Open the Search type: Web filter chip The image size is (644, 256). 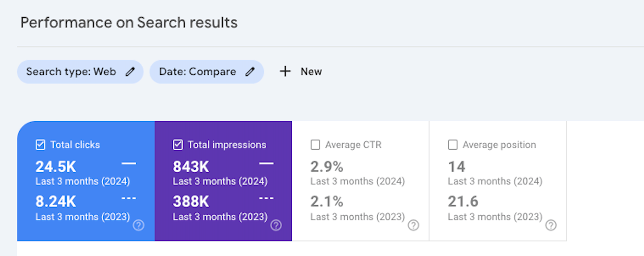pyautogui.click(x=80, y=72)
